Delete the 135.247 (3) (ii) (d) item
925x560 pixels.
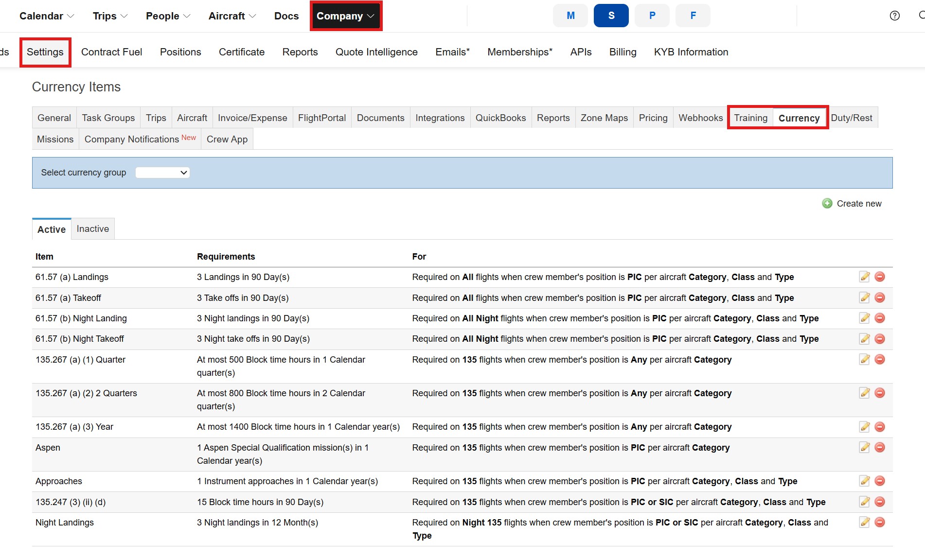(880, 502)
